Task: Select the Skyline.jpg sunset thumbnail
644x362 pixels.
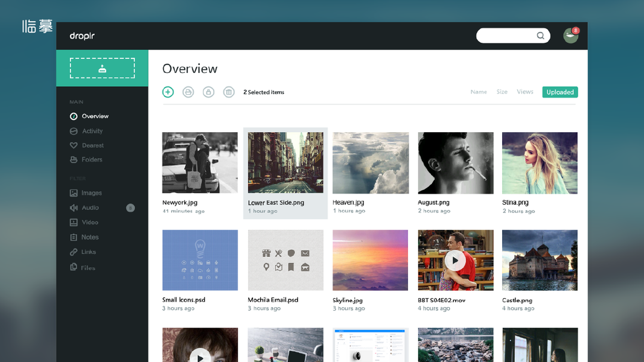Action: (371, 260)
